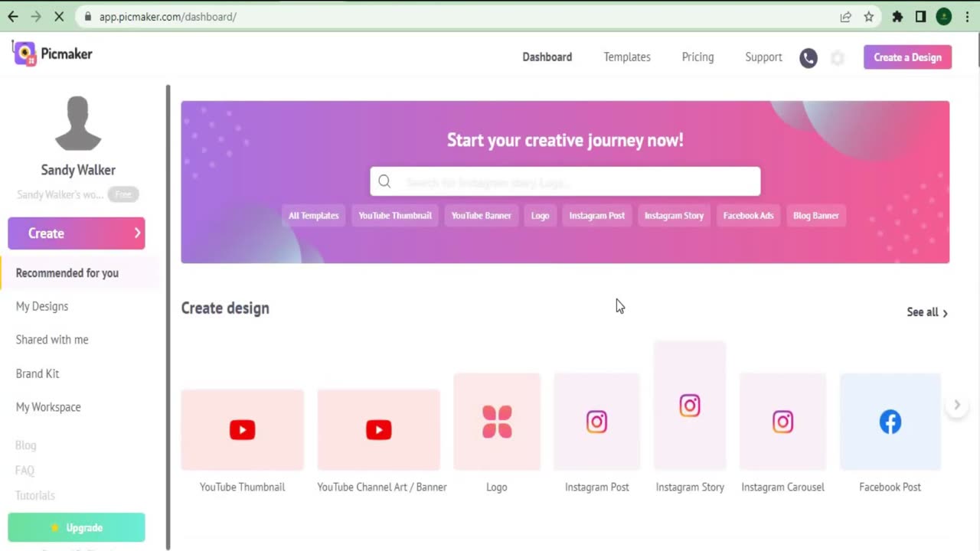Screen dimensions: 980x551
Task: Click the Instagram Carousel card label
Action: pyautogui.click(x=782, y=487)
